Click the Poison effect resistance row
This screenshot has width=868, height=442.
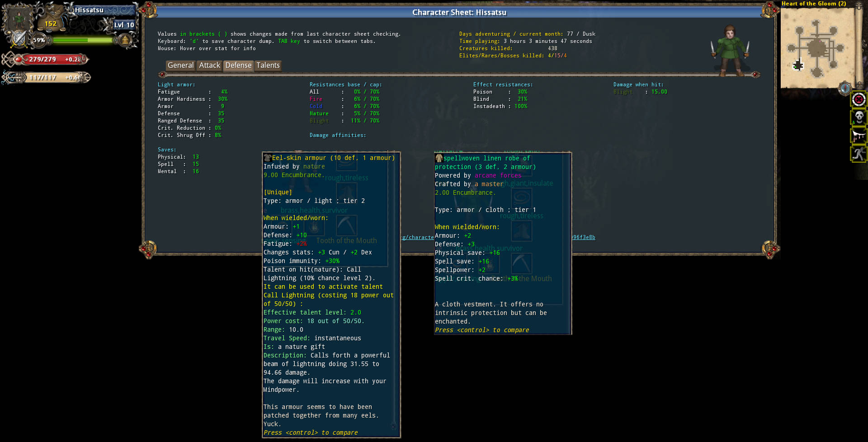(500, 92)
